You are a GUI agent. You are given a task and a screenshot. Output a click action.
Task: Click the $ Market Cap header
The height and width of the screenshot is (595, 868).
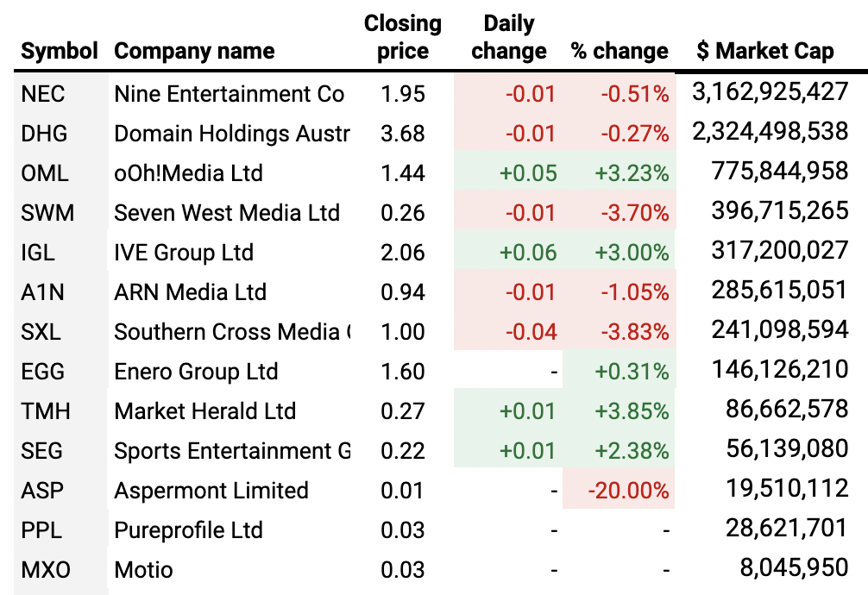(x=765, y=51)
